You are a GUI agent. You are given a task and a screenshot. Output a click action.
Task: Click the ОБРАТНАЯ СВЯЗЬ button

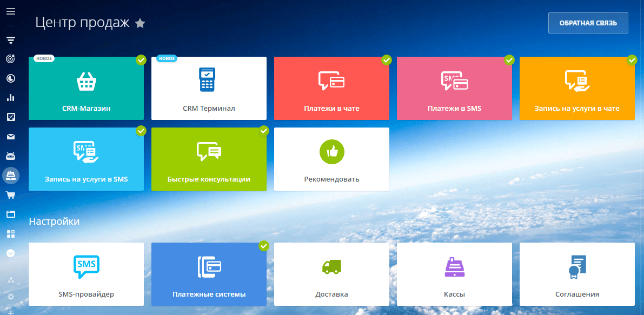pyautogui.click(x=588, y=23)
